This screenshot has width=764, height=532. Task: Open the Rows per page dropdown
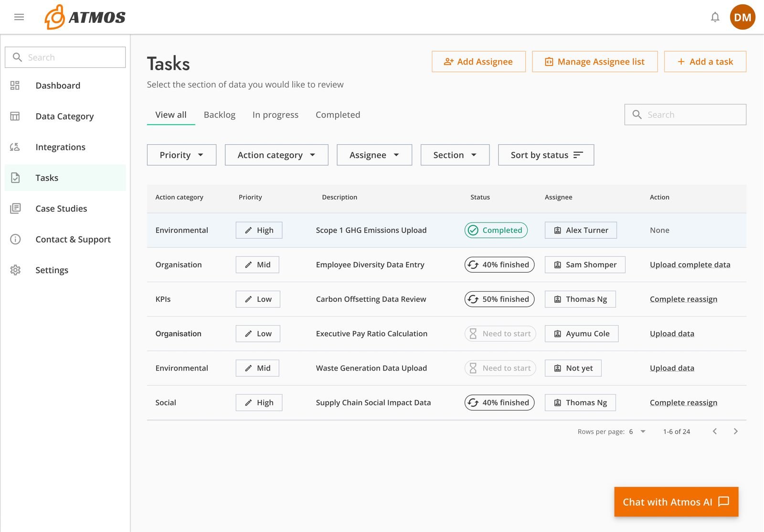point(637,432)
